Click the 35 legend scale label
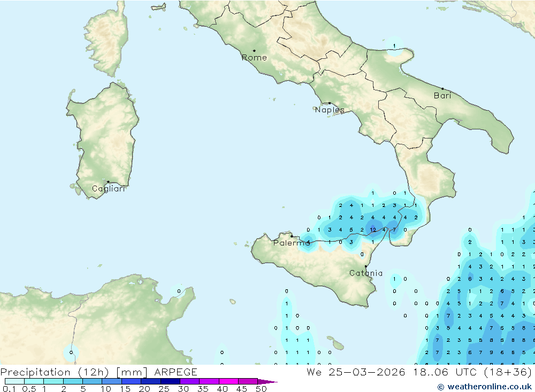The image size is (535, 392). click(x=203, y=389)
